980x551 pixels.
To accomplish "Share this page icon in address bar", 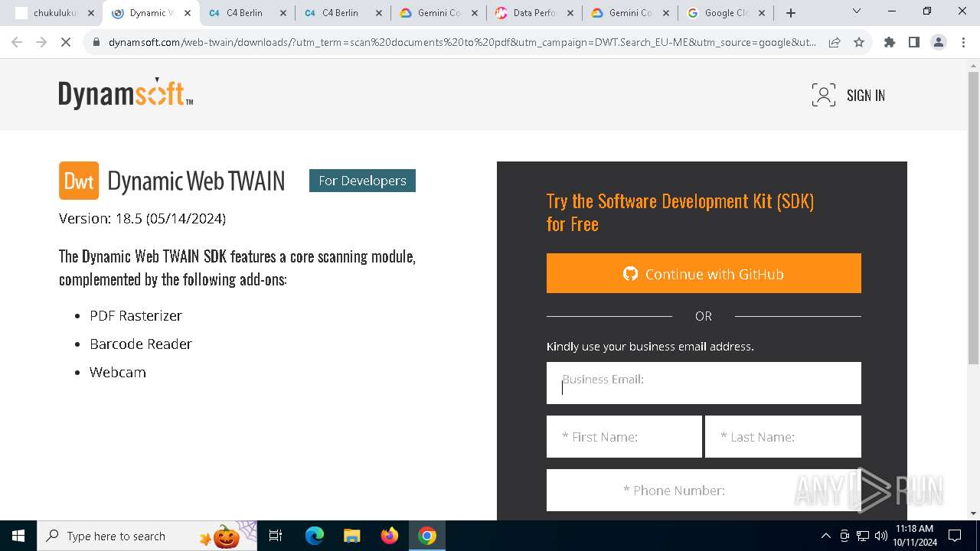I will click(835, 42).
